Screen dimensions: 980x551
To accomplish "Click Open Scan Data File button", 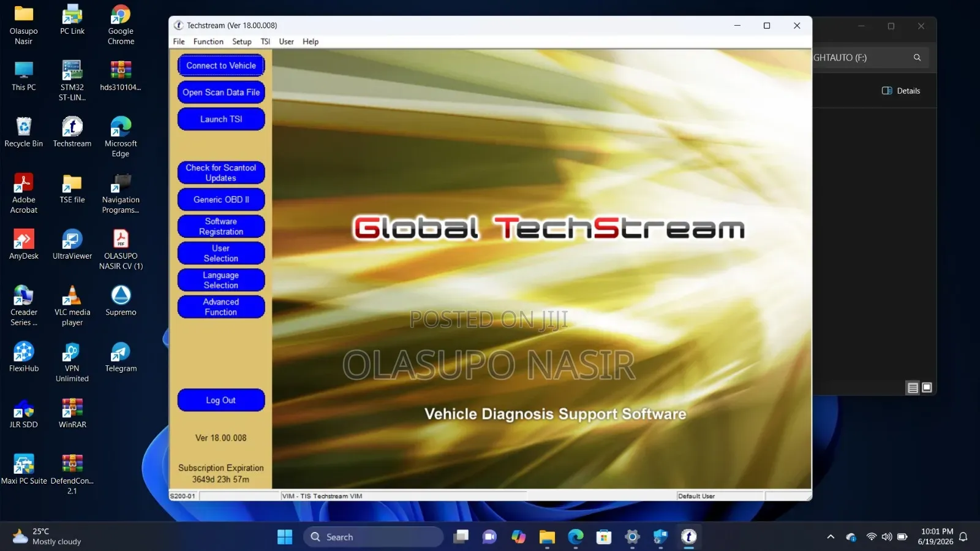I will click(221, 93).
